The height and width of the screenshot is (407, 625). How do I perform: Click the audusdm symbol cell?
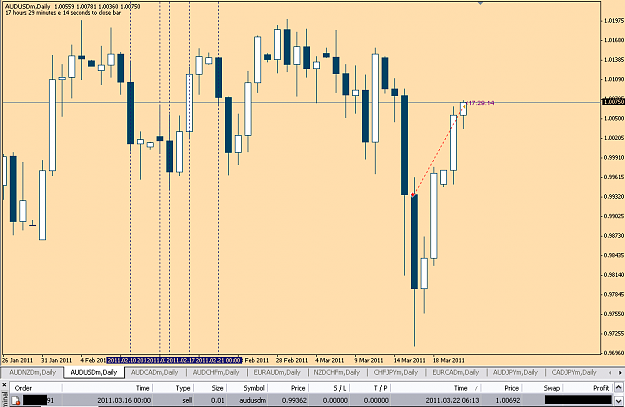point(252,400)
